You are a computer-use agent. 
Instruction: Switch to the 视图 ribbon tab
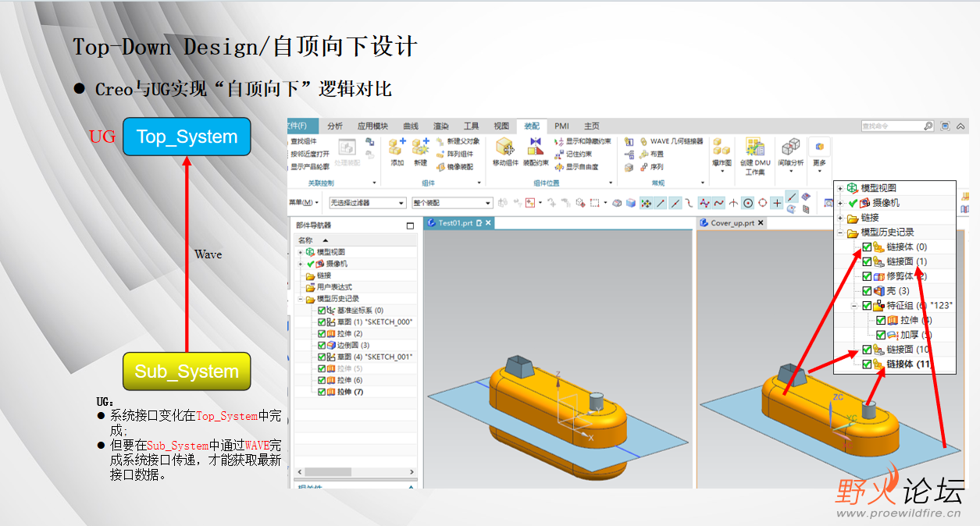[x=501, y=126]
